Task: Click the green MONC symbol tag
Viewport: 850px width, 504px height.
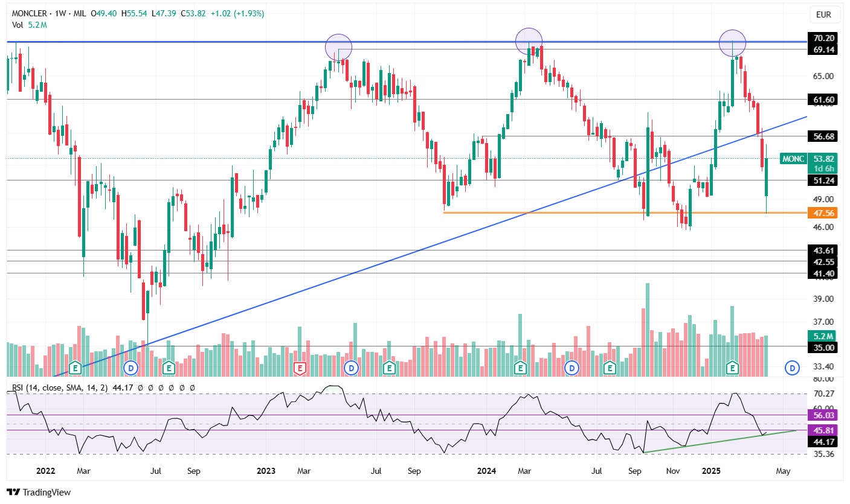Action: [793, 159]
